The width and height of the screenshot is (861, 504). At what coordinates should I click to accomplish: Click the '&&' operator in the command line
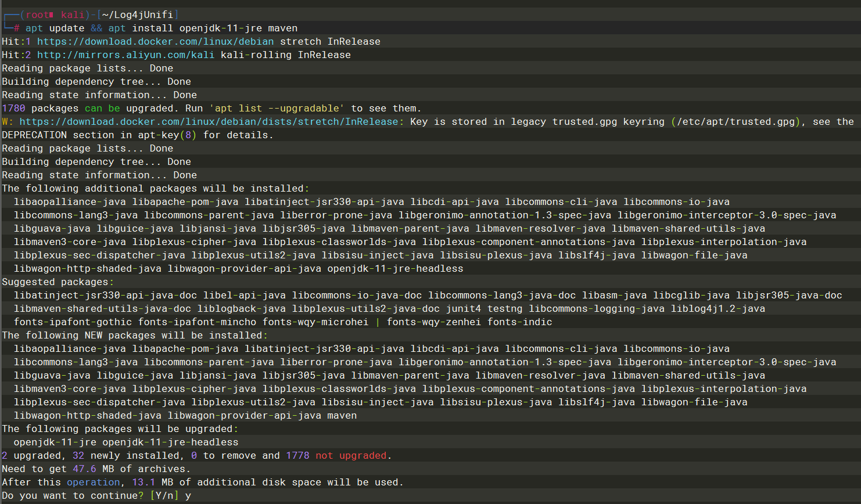coord(96,28)
